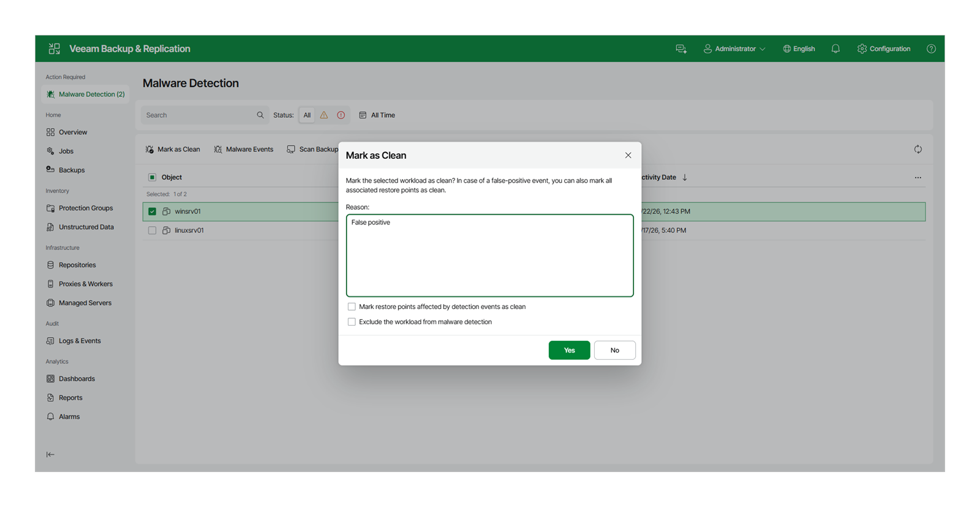Click the search magnifier icon

click(x=260, y=115)
